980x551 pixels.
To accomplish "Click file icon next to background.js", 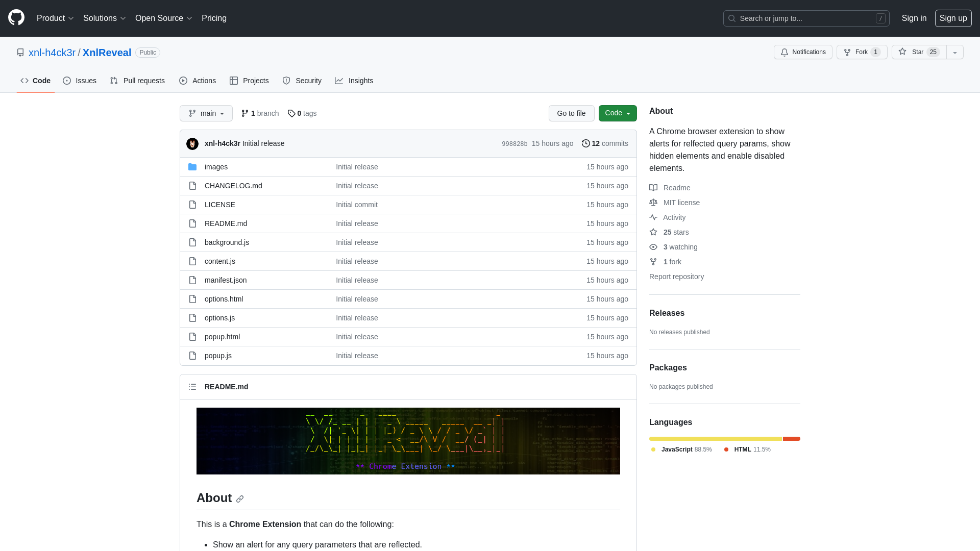I will pos(192,242).
